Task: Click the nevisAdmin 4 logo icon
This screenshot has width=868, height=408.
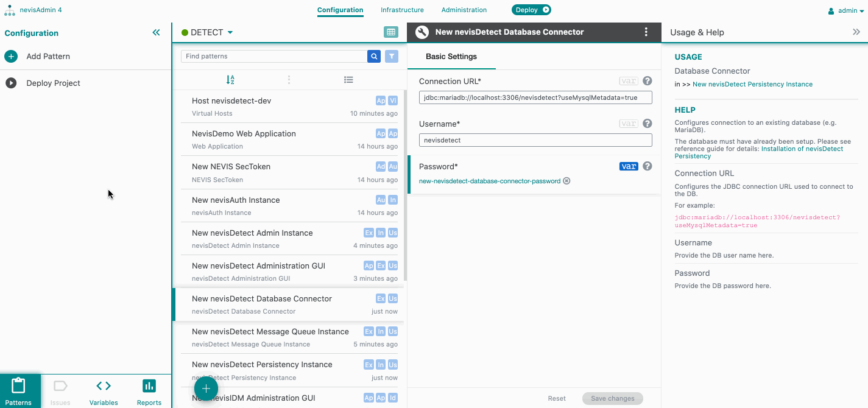Action: coord(10,10)
